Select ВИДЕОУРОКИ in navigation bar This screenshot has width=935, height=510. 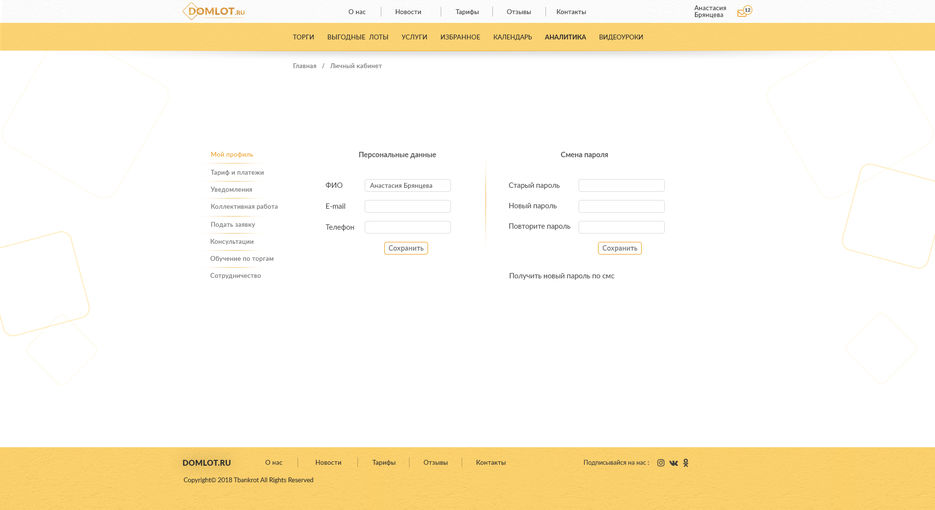click(621, 37)
